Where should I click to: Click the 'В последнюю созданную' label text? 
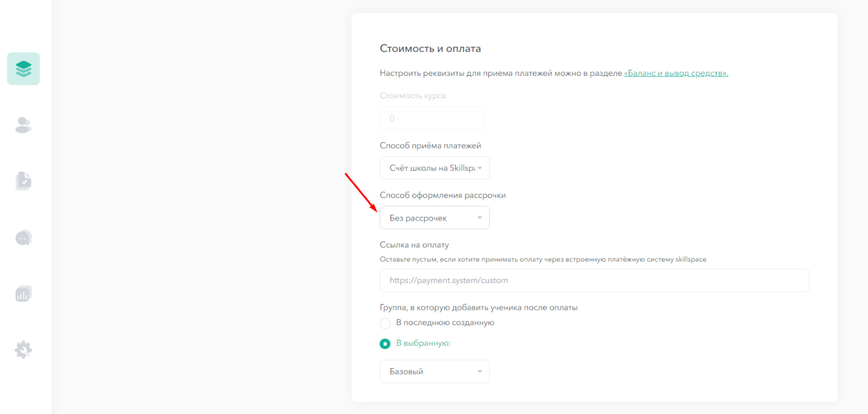pos(445,322)
